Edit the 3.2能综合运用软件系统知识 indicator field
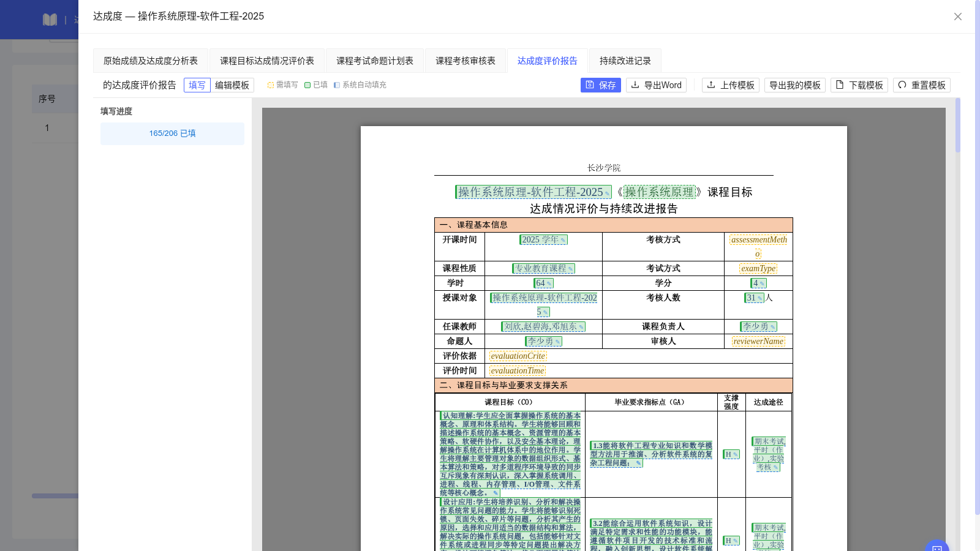Viewport: 980px width, 551px height. click(651, 536)
